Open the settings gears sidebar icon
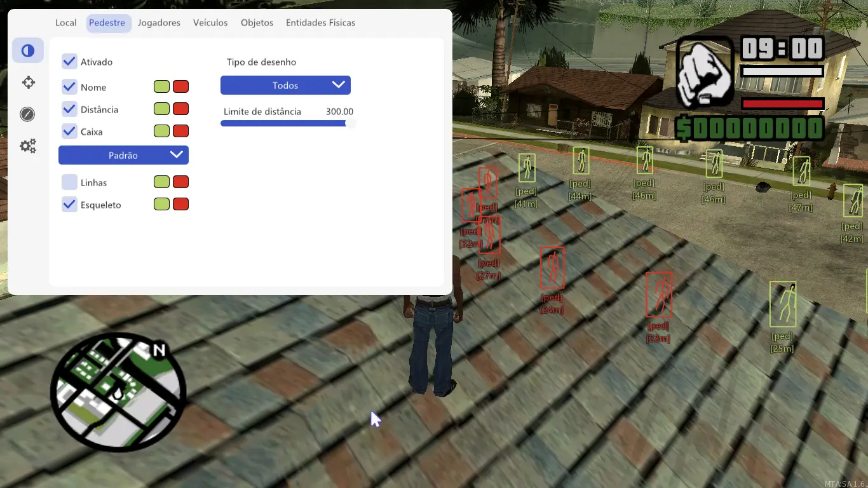The width and height of the screenshot is (868, 488). 28,146
